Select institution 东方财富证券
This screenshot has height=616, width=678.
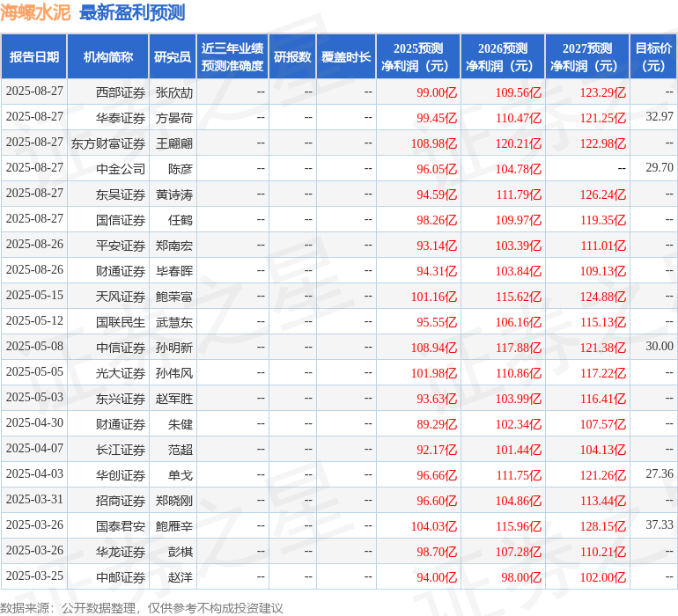coord(108,143)
